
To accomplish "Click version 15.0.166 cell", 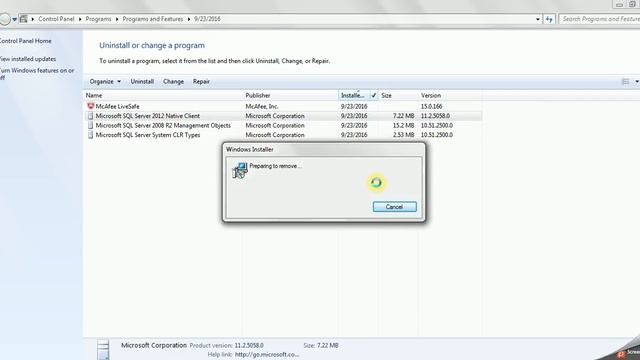I will coord(431,107).
